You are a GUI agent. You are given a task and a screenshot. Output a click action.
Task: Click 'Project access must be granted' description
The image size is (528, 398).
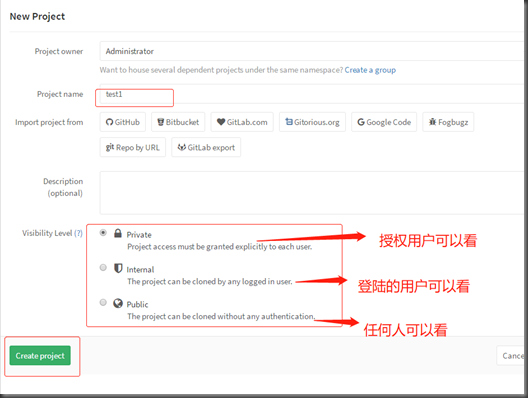pyautogui.click(x=220, y=247)
